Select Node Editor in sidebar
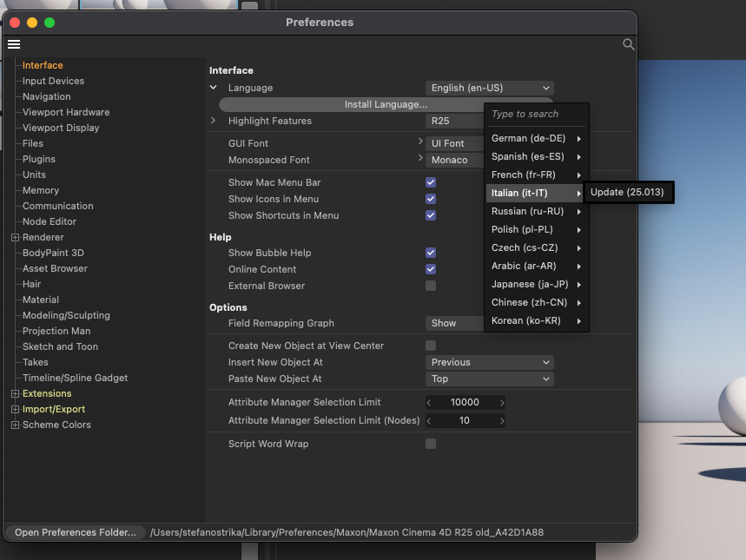 (x=50, y=221)
